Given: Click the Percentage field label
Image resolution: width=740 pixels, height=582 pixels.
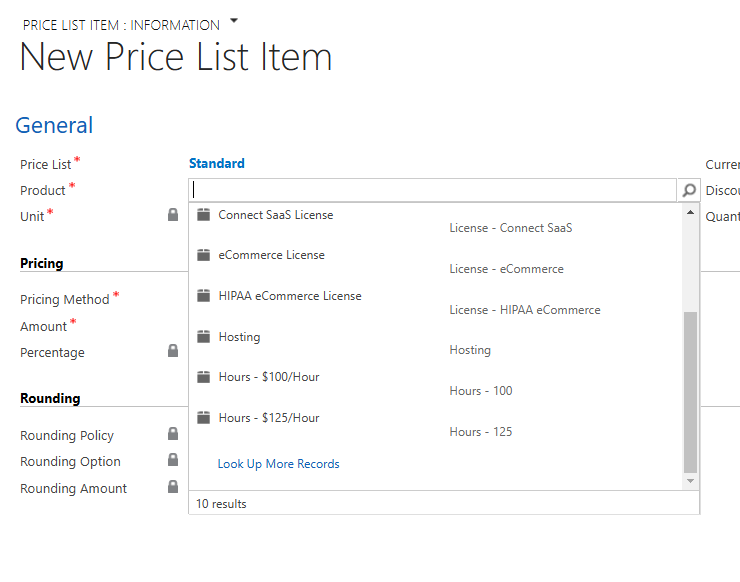Looking at the screenshot, I should [x=52, y=353].
